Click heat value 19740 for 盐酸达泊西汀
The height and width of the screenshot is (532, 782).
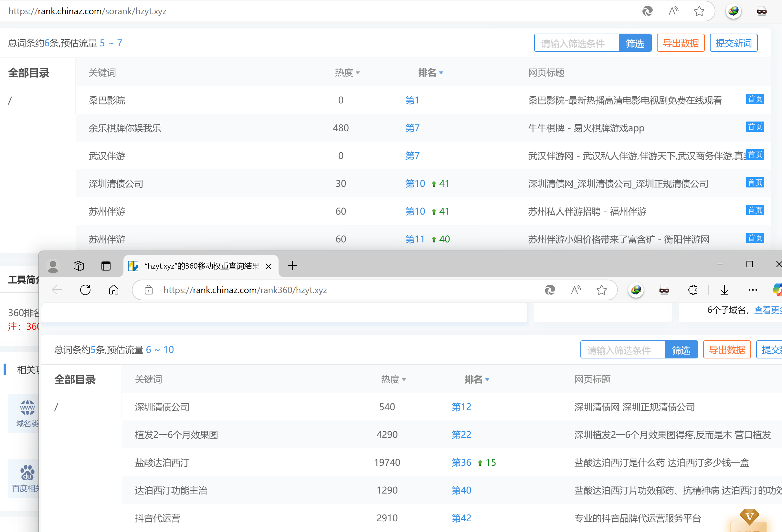point(387,462)
